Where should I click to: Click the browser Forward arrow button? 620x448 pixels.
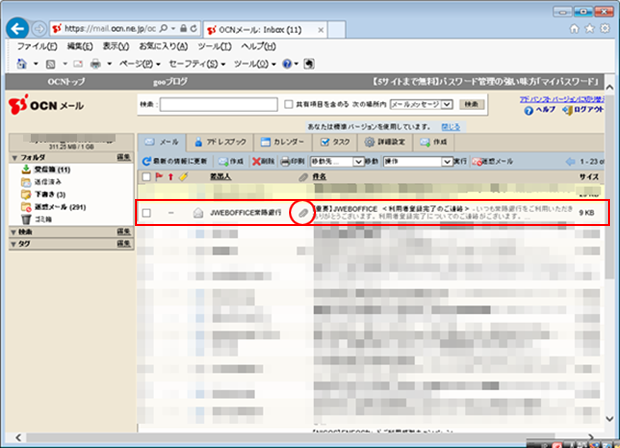pos(39,29)
